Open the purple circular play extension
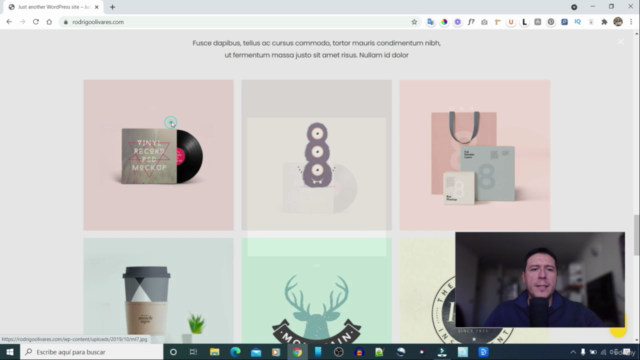 point(458,22)
